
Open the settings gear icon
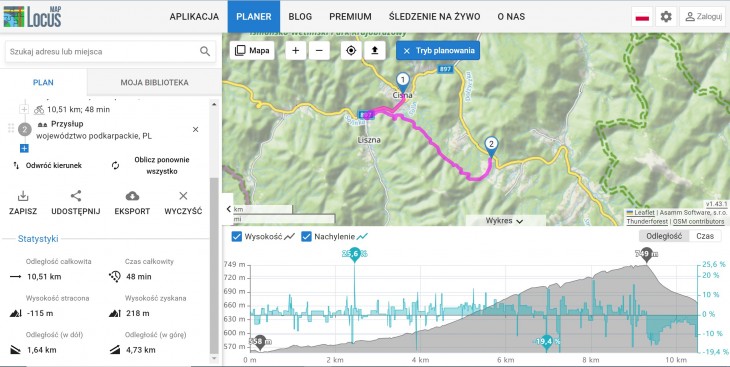point(666,17)
